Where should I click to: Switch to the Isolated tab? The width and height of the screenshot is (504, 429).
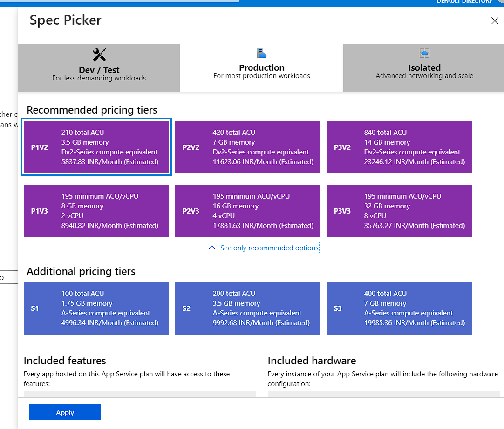(x=423, y=68)
